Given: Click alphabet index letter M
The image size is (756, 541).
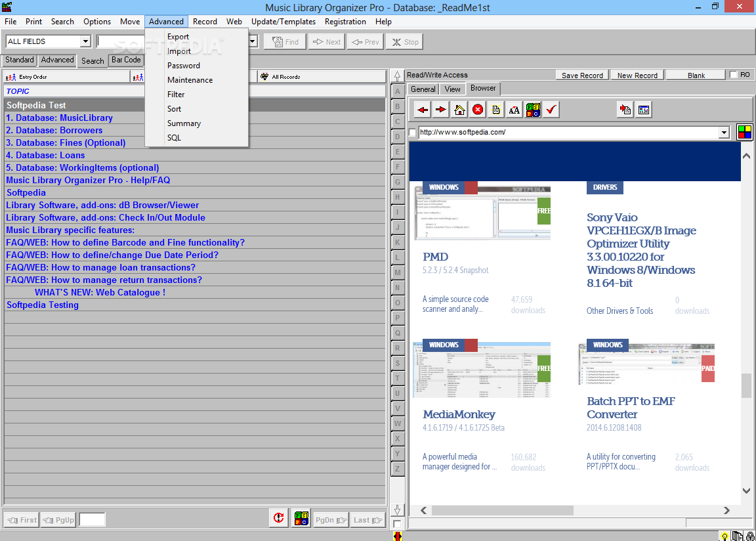Looking at the screenshot, I should 398,272.
